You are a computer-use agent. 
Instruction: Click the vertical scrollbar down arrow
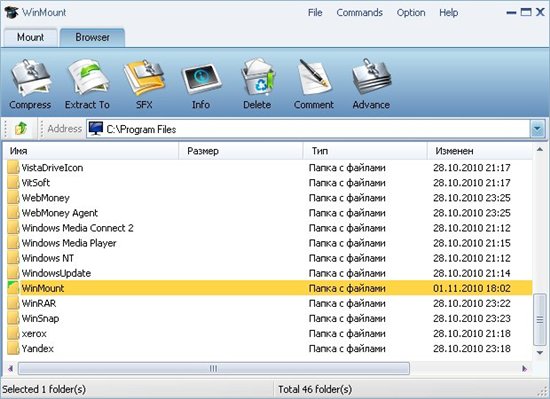[540, 353]
